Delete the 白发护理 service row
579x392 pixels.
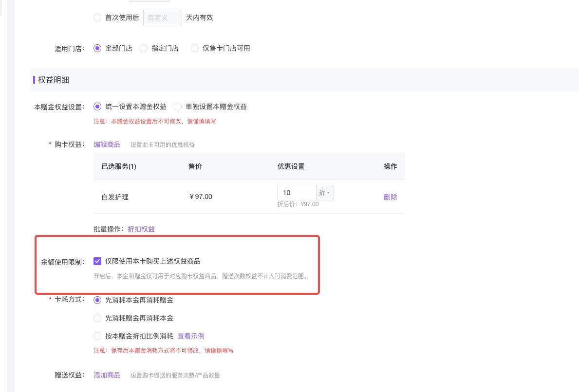click(391, 197)
